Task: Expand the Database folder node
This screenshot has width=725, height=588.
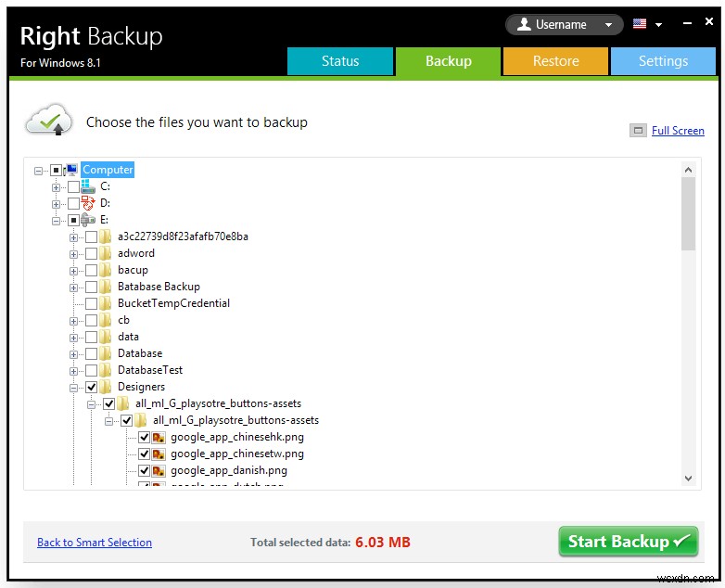Action: [74, 353]
